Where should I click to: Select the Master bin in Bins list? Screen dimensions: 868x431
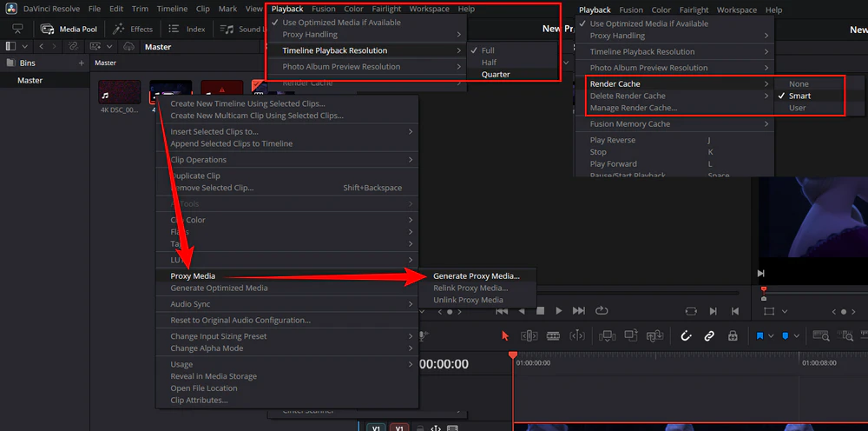[30, 80]
